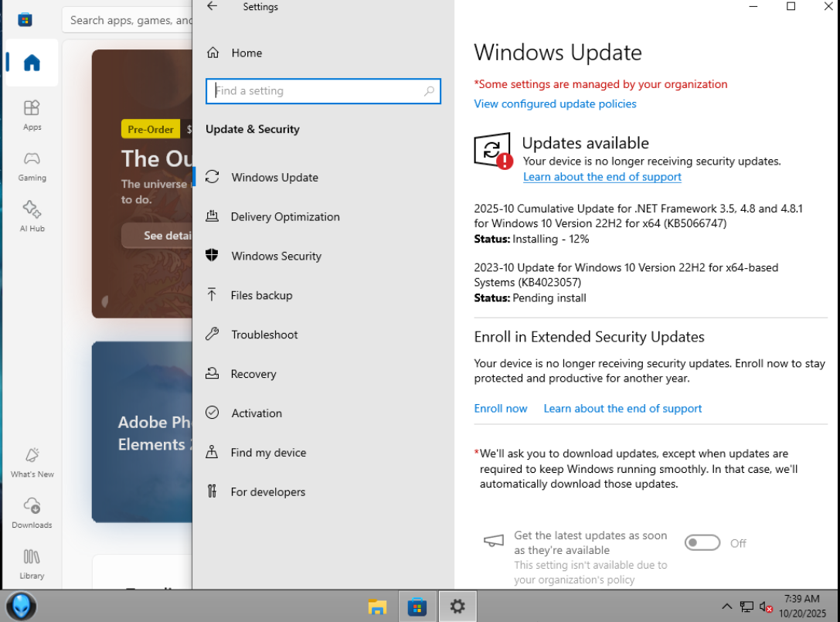
Task: Open AI Hub in Microsoft Store
Action: tap(32, 216)
